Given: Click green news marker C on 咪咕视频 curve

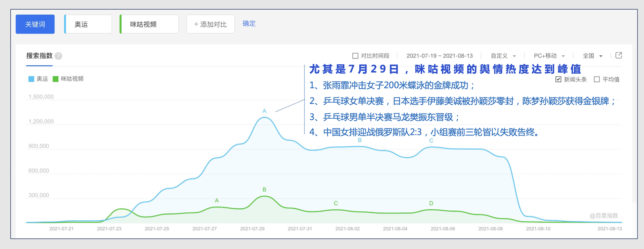Looking at the screenshot, I should tap(336, 203).
